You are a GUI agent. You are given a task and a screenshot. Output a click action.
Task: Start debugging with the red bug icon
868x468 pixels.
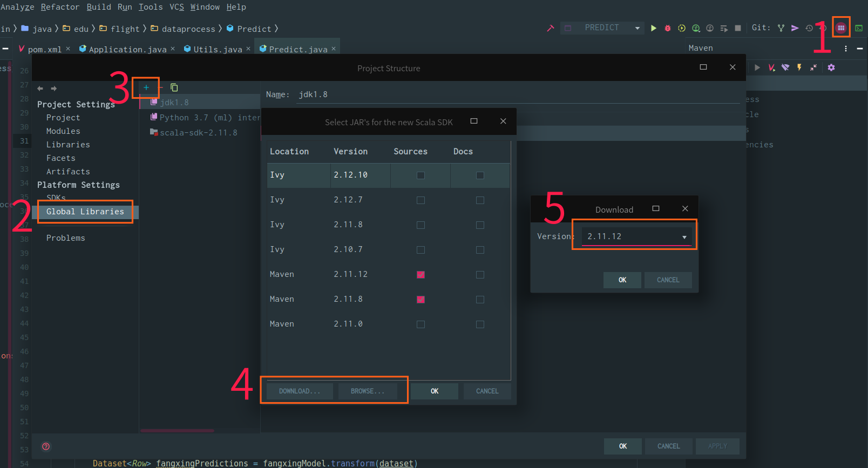tap(668, 28)
